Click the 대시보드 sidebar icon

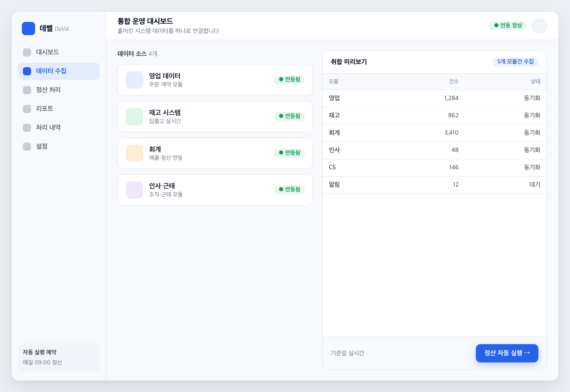[27, 52]
